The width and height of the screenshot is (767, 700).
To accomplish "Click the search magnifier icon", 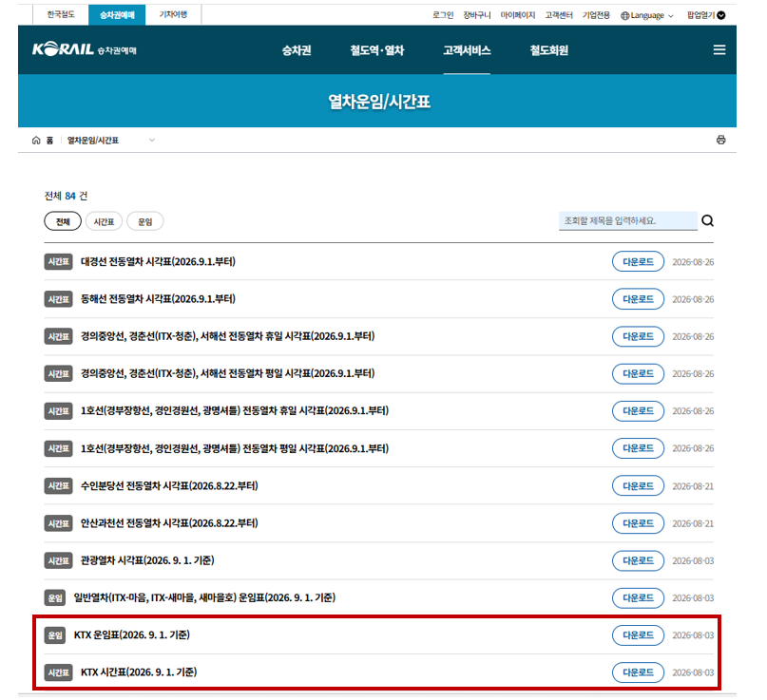I will pyautogui.click(x=707, y=221).
